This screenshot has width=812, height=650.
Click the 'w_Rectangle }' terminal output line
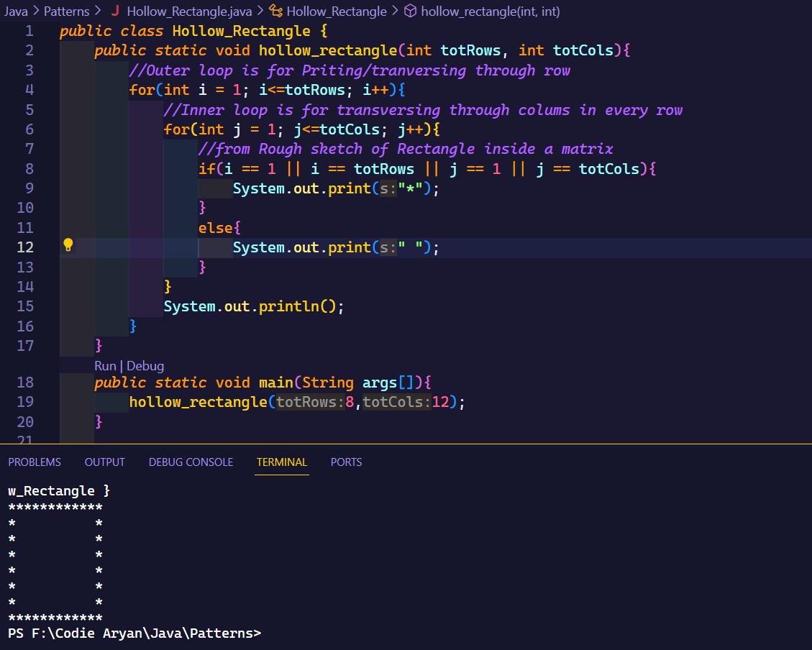coord(59,490)
